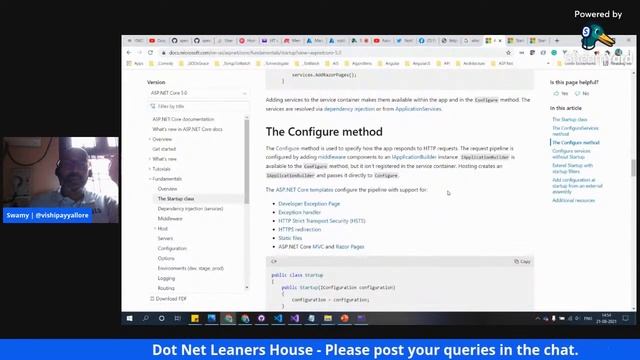Viewport: 640px width, 360px height.
Task: Select Dependency injection (services) tree item
Action: 190,209
